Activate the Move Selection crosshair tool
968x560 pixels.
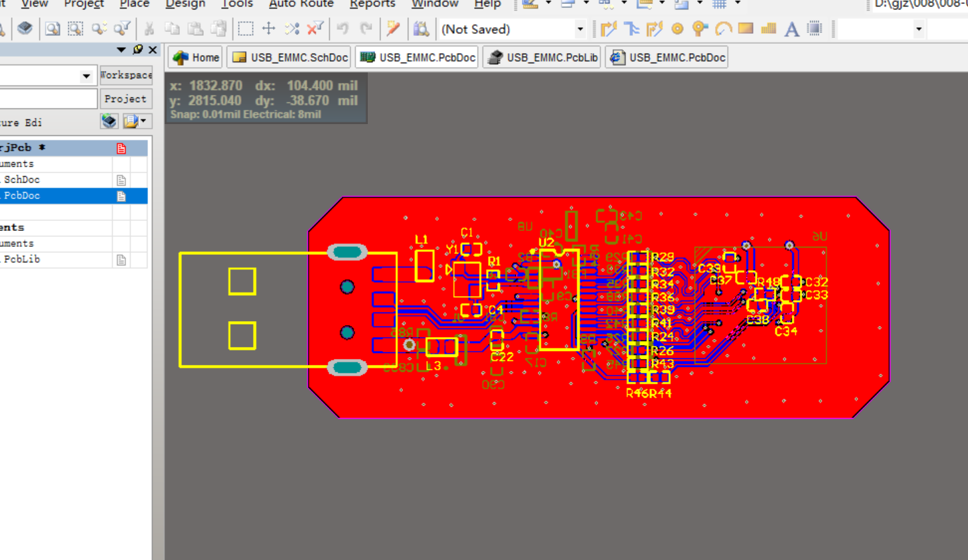click(x=269, y=29)
